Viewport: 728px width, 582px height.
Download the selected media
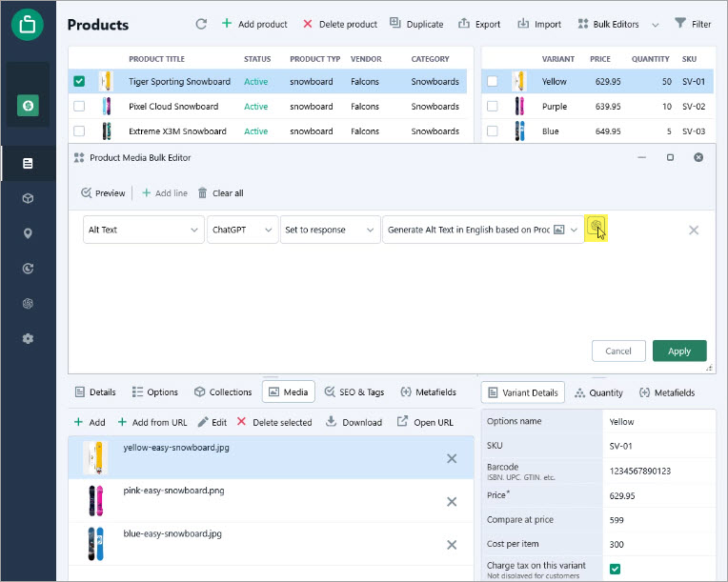pyautogui.click(x=354, y=422)
